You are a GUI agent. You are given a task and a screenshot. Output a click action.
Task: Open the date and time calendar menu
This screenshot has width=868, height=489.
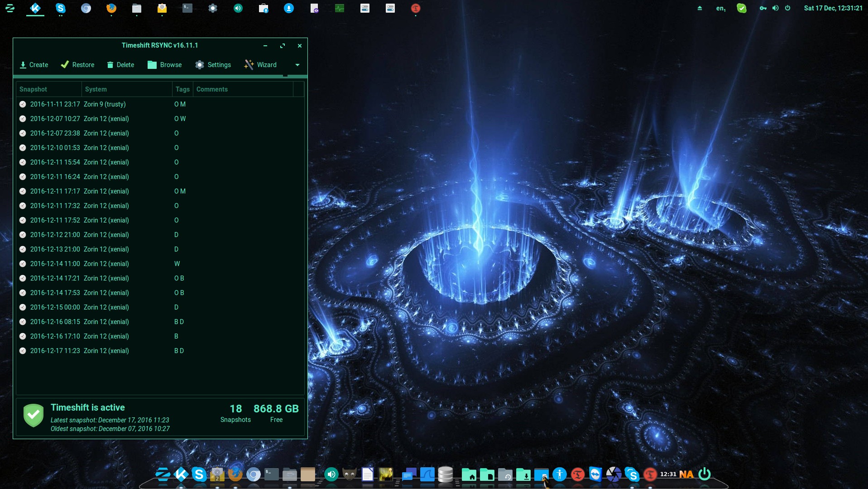click(x=833, y=8)
